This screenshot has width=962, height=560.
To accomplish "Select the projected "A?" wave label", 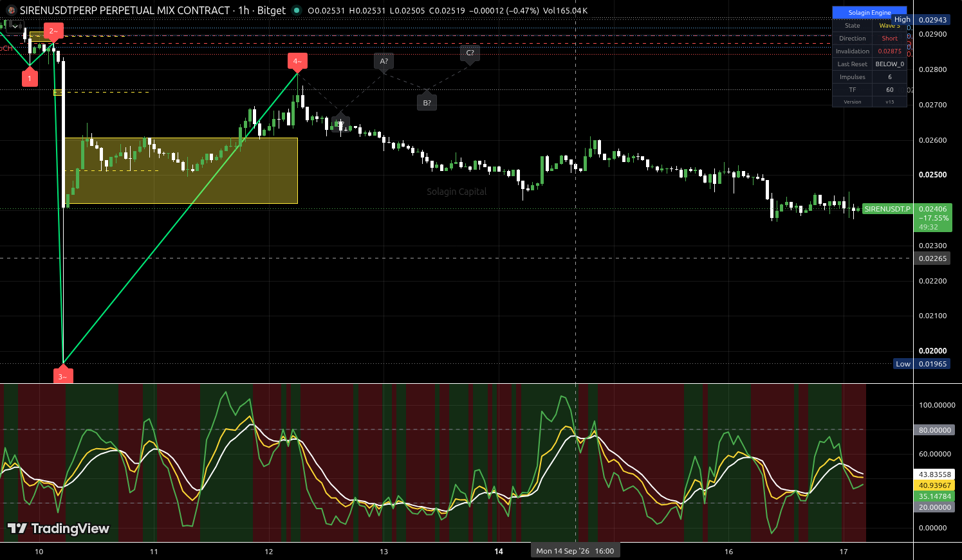I will (384, 62).
